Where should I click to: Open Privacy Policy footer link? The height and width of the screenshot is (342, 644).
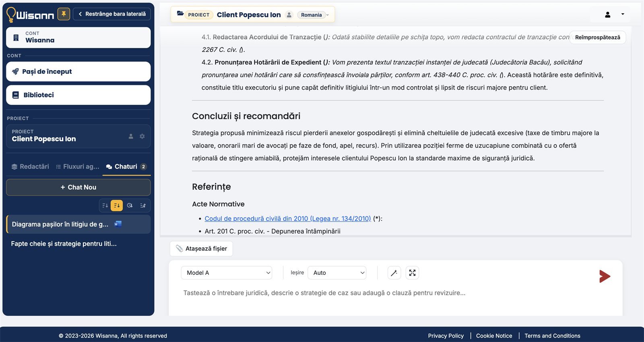(x=446, y=336)
